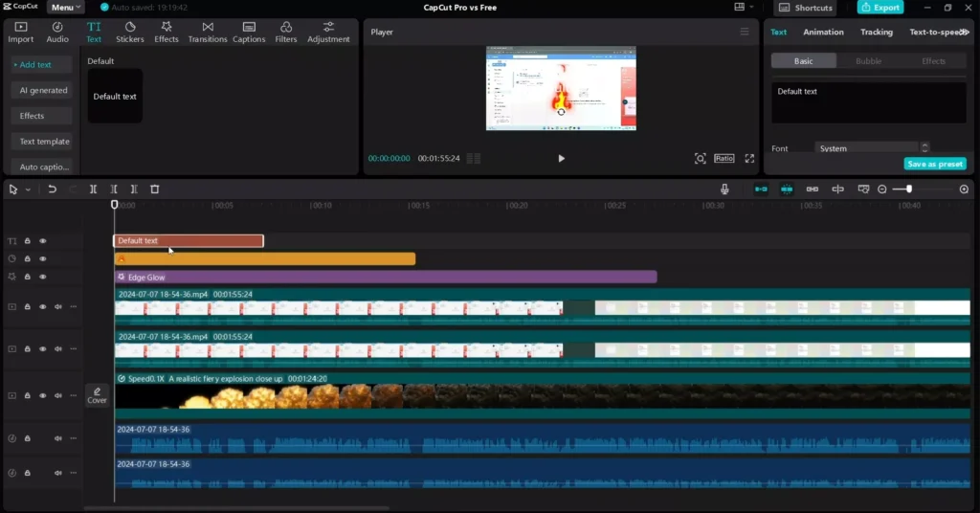The width and height of the screenshot is (980, 513).
Task: Toggle auto snapping icon
Action: [x=787, y=189]
